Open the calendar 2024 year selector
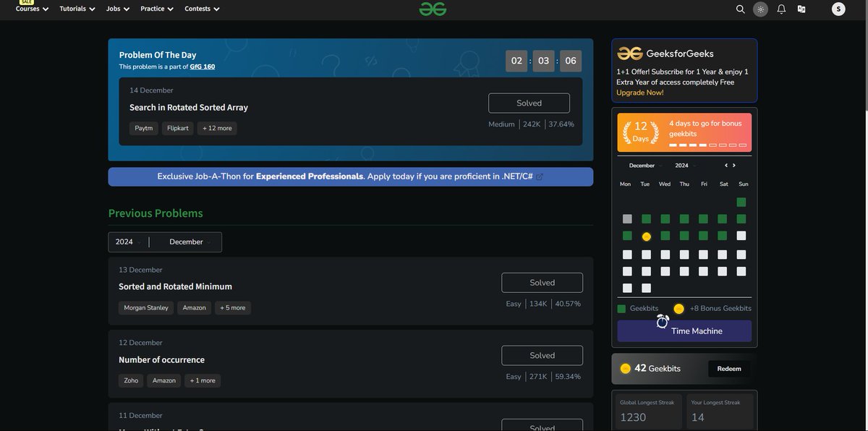This screenshot has height=431, width=868. pyautogui.click(x=685, y=166)
